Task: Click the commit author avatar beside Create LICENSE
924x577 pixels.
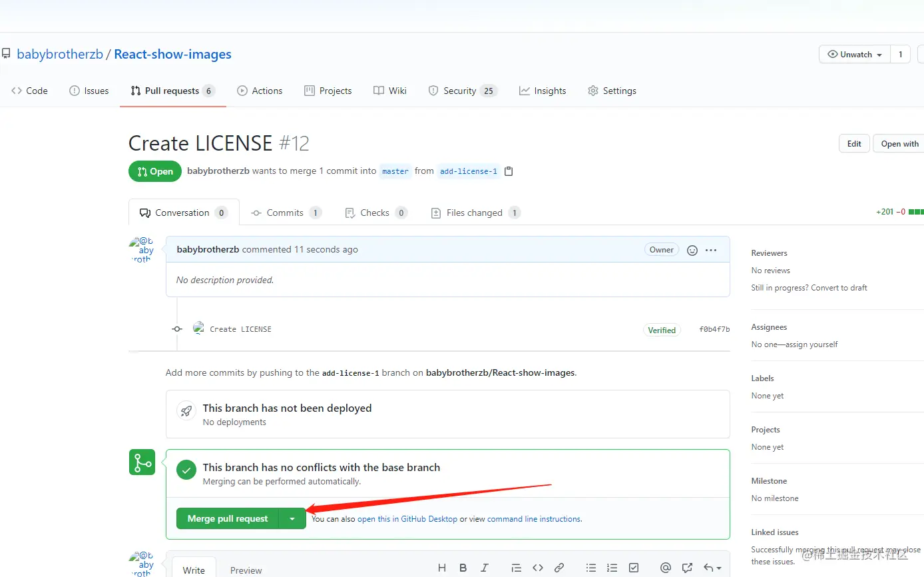Action: click(198, 328)
